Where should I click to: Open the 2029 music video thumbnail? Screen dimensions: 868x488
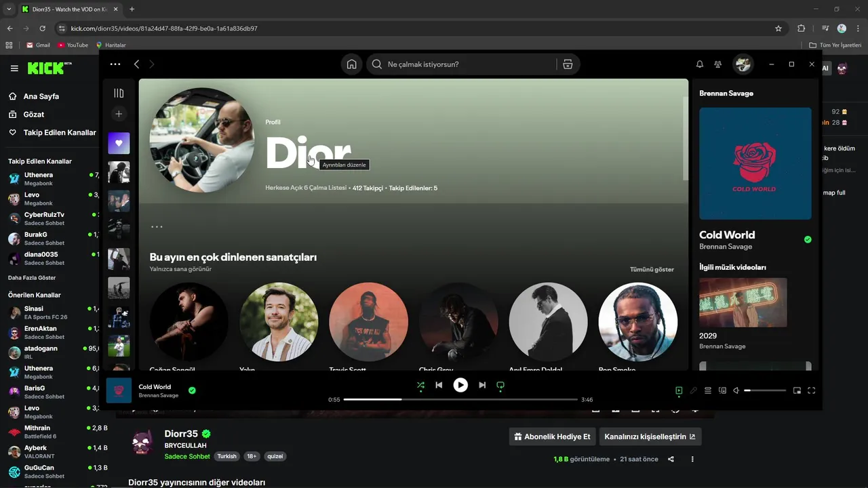coord(743,302)
